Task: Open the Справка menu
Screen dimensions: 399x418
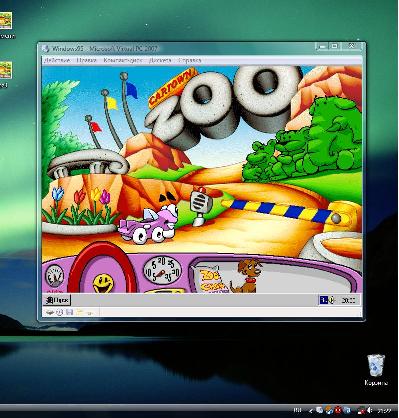Action: tap(190, 60)
